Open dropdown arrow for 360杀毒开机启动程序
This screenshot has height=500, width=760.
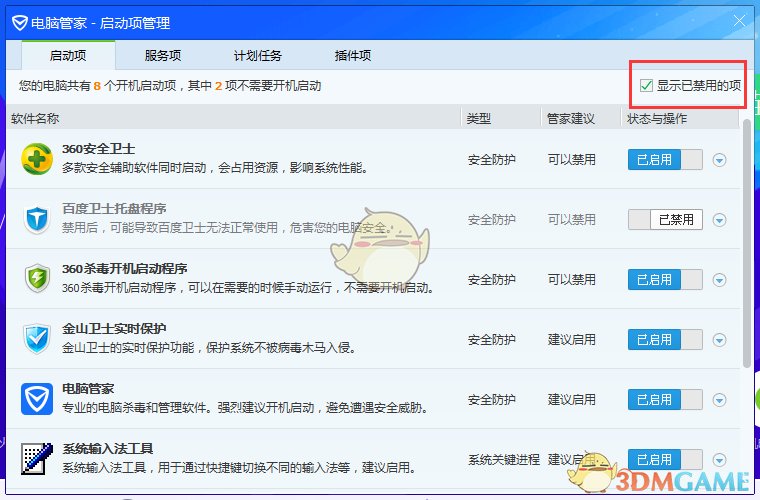click(x=719, y=280)
